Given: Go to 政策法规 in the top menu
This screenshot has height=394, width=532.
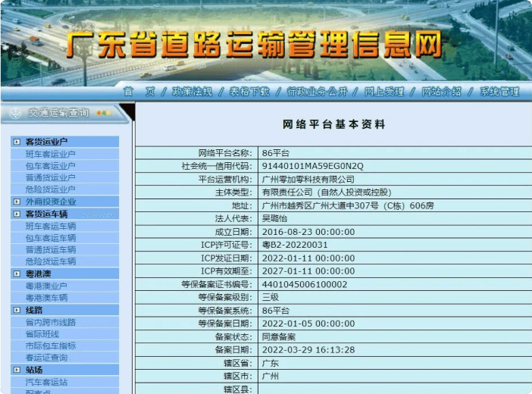Looking at the screenshot, I should [192, 92].
